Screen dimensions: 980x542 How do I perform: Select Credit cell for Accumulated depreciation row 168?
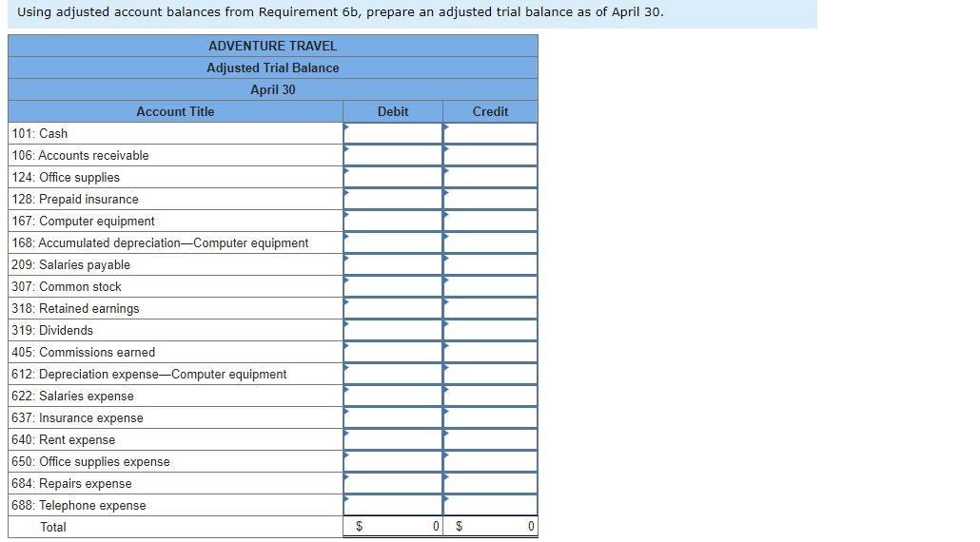(491, 242)
